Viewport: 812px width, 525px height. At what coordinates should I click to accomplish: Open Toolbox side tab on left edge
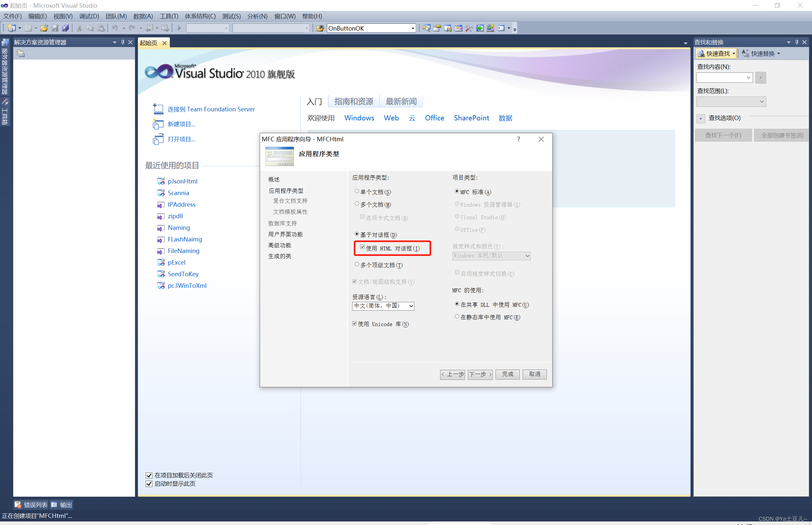click(5, 112)
